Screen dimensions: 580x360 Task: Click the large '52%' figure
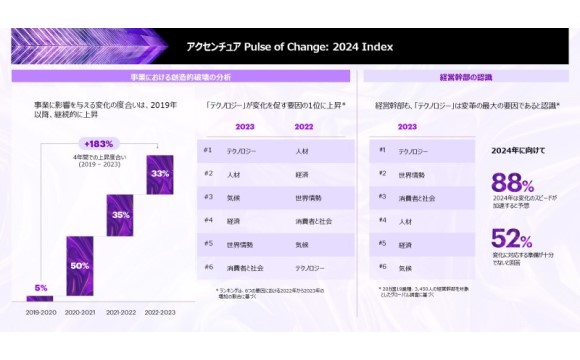[x=512, y=239]
